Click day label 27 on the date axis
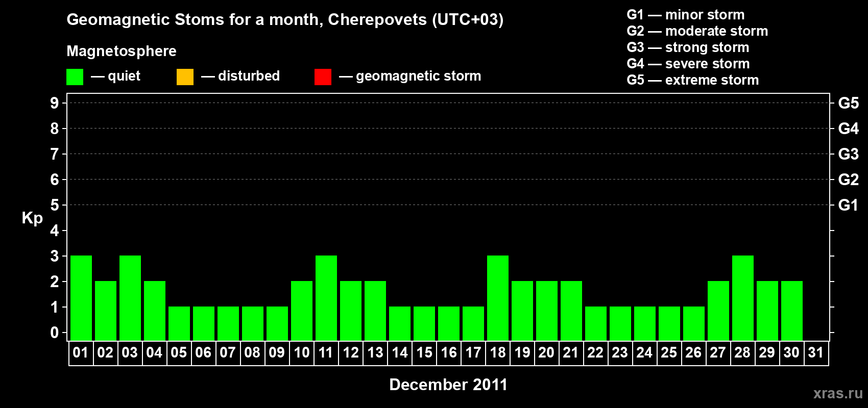Viewport: 868px width, 408px height. point(718,353)
